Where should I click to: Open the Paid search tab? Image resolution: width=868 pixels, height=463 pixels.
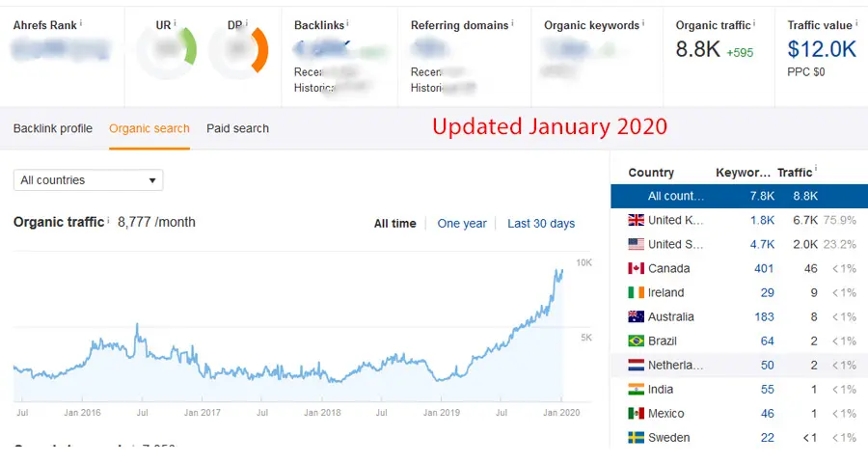click(x=237, y=128)
